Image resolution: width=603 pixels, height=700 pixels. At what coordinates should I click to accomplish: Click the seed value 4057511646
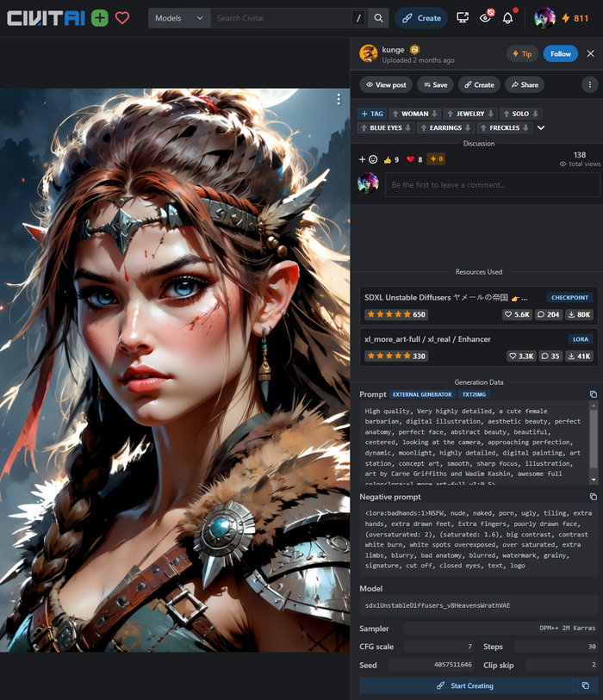(453, 665)
